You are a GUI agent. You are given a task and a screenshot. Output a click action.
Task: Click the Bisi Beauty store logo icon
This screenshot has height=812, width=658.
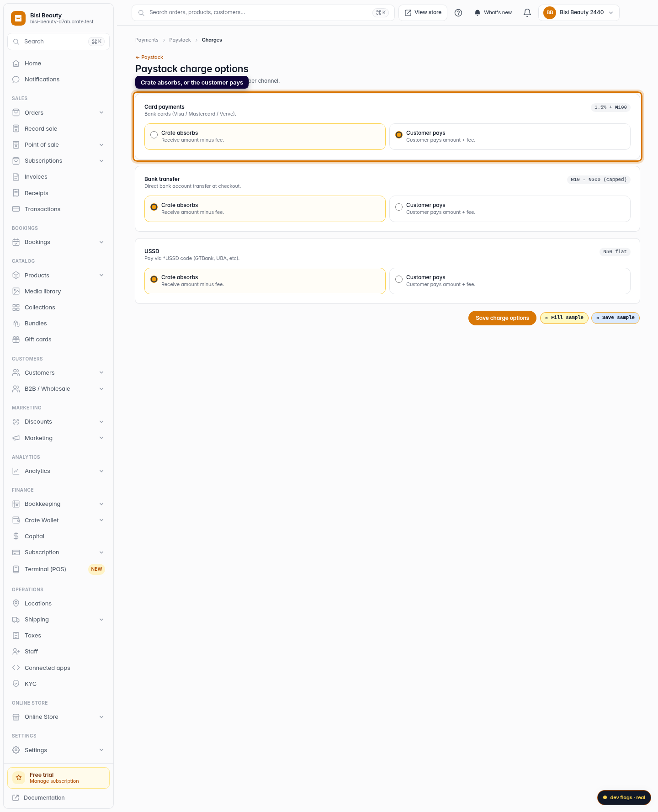pos(18,18)
